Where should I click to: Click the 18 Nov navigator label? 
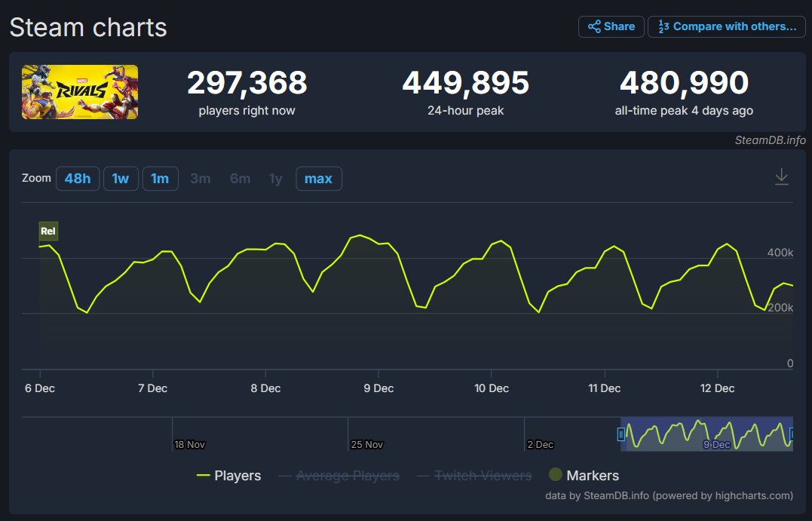click(x=189, y=444)
